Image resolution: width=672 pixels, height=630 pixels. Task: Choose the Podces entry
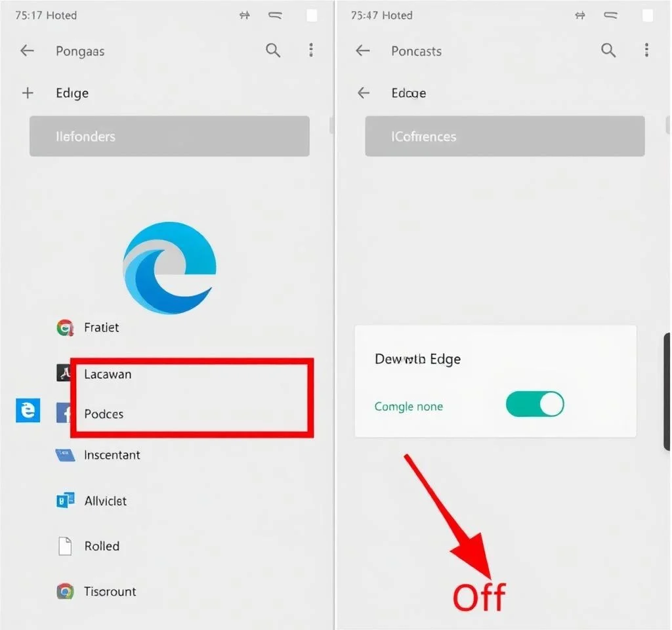pos(104,414)
